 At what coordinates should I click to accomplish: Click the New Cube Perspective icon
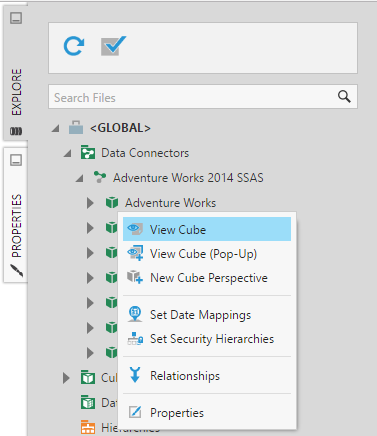point(135,277)
